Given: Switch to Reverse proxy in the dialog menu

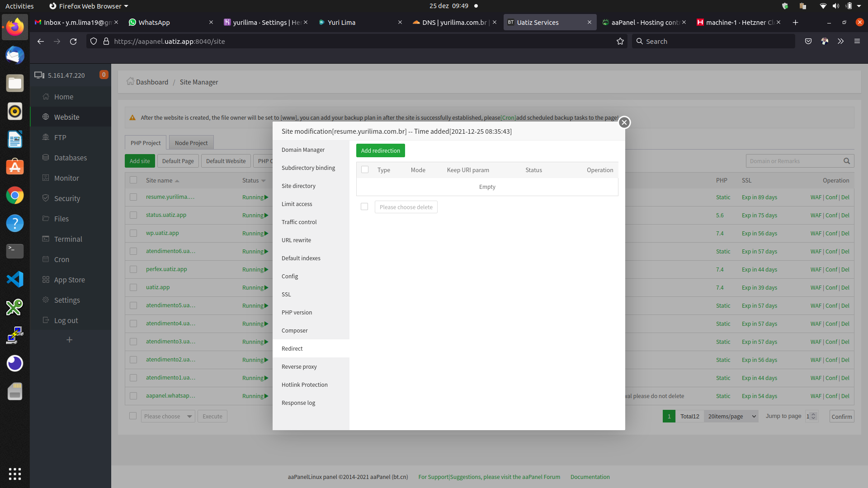Looking at the screenshot, I should pyautogui.click(x=299, y=367).
